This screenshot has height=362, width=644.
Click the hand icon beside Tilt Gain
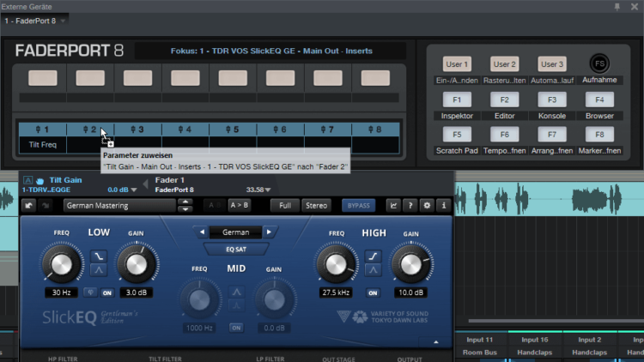coord(39,180)
